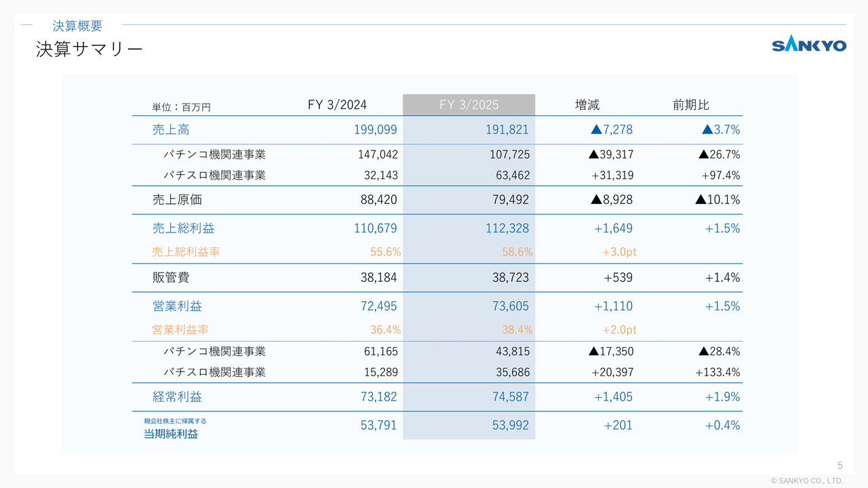Click the 191,821 sales value

coord(507,129)
